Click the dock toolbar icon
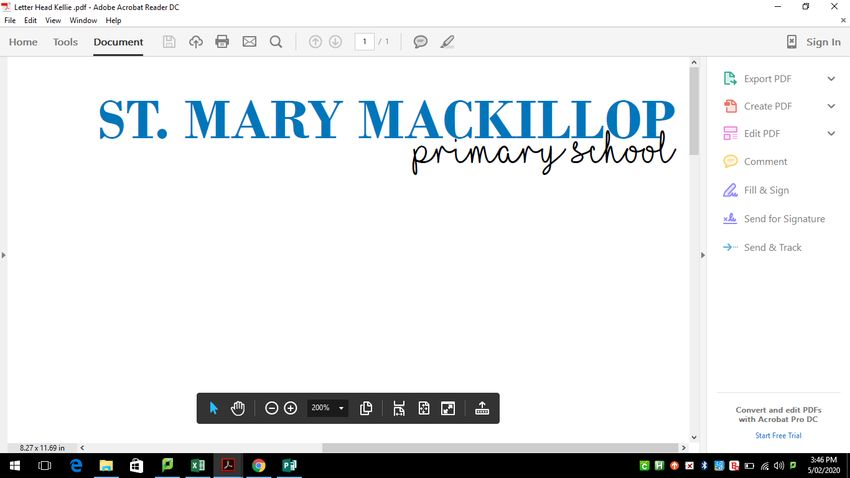Image resolution: width=850 pixels, height=478 pixels. 482,408
